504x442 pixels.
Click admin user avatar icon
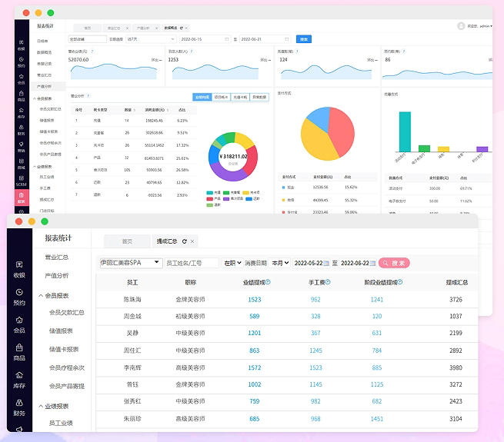pyautogui.click(x=461, y=25)
